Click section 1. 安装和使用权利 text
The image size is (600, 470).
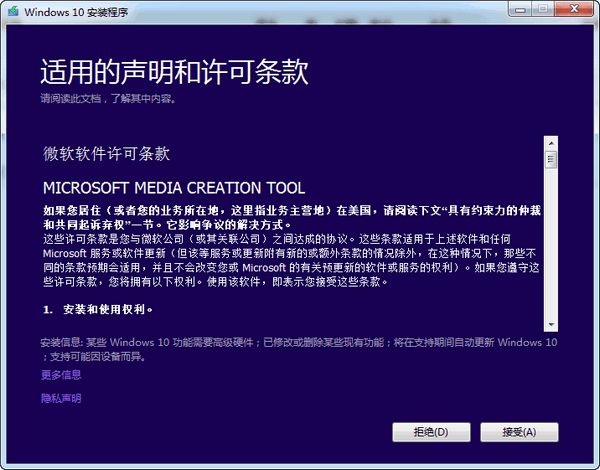coord(98,309)
